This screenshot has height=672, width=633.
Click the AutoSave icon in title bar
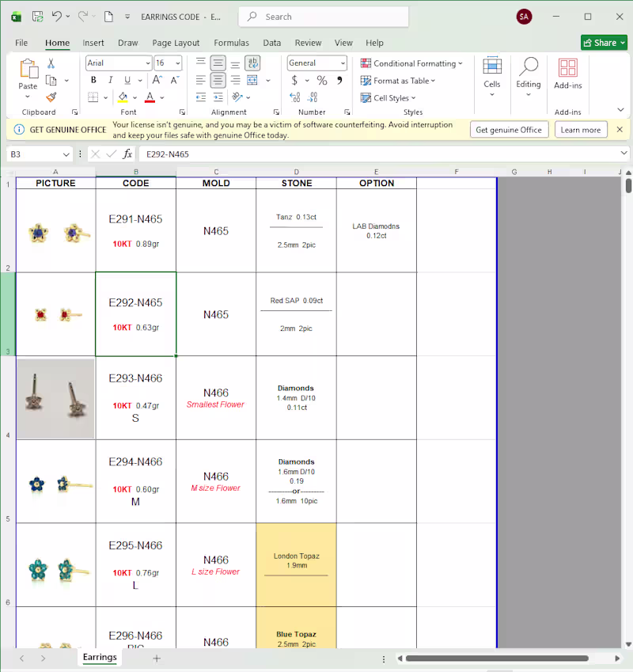coord(38,17)
